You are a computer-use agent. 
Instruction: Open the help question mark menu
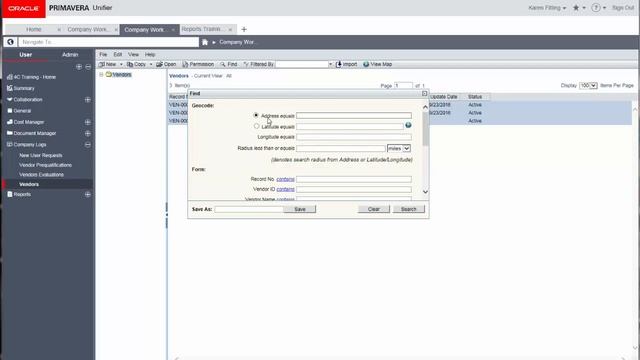[x=596, y=8]
